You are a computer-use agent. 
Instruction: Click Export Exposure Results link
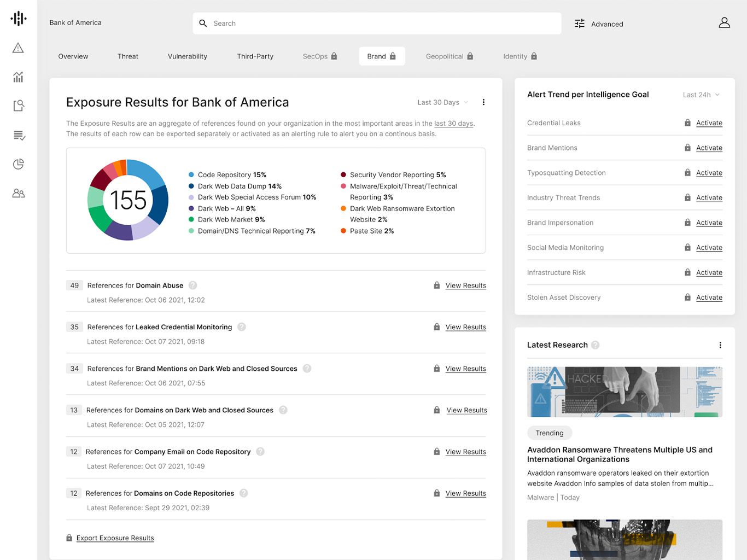(115, 538)
